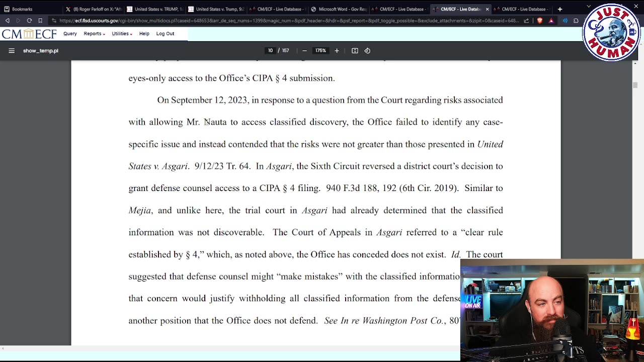Viewport: 644px width, 362px height.
Task: Expand the Reports dropdown menu
Action: click(94, 34)
